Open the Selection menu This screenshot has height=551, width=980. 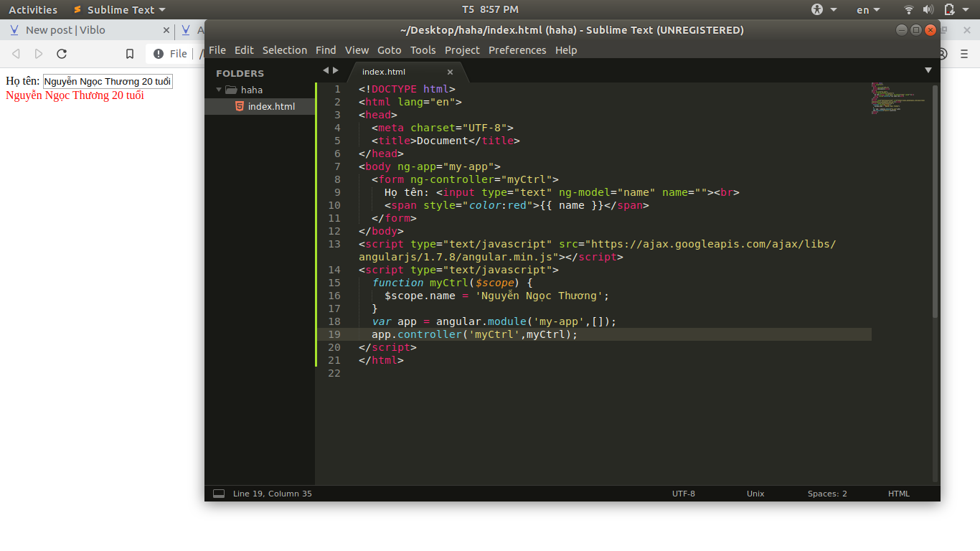click(284, 50)
